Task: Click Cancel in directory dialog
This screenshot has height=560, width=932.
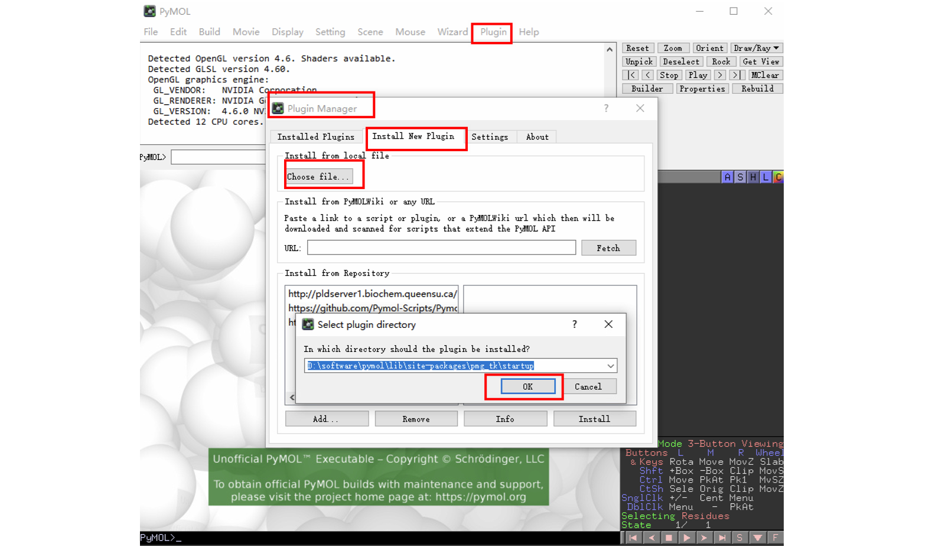Action: pyautogui.click(x=588, y=386)
